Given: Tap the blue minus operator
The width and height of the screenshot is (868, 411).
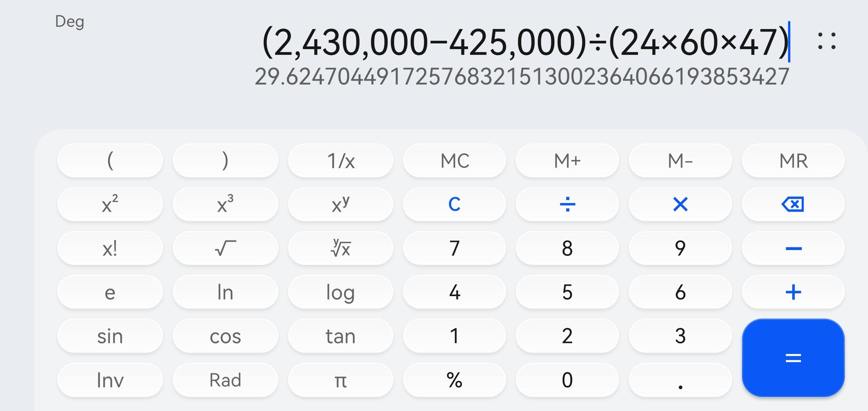Looking at the screenshot, I should coord(793,249).
